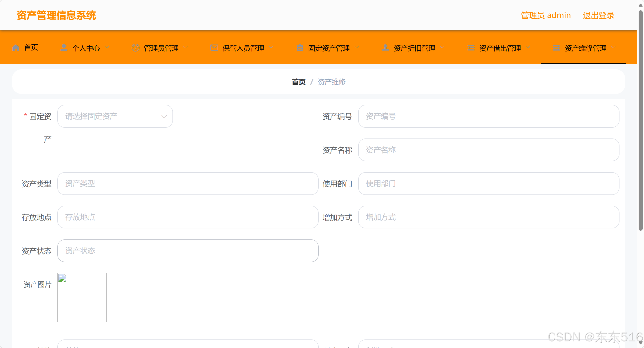644x348 pixels.
Task: Click the list icon beside 资产借出管理
Action: (x=471, y=47)
